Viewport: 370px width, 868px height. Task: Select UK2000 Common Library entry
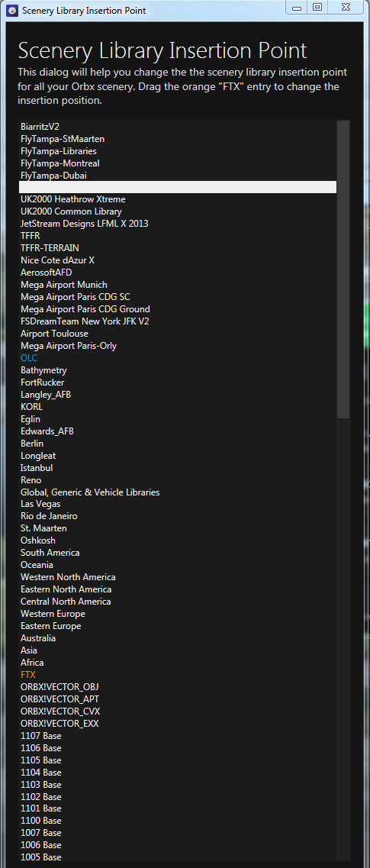click(x=72, y=211)
